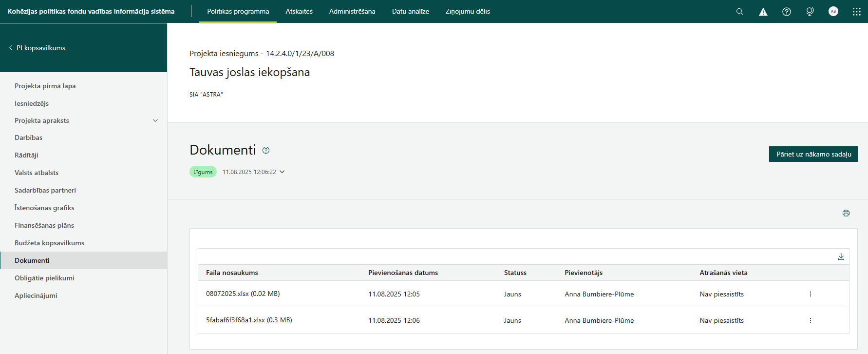Print the page using printer icon
The image size is (868, 354).
pyautogui.click(x=846, y=213)
